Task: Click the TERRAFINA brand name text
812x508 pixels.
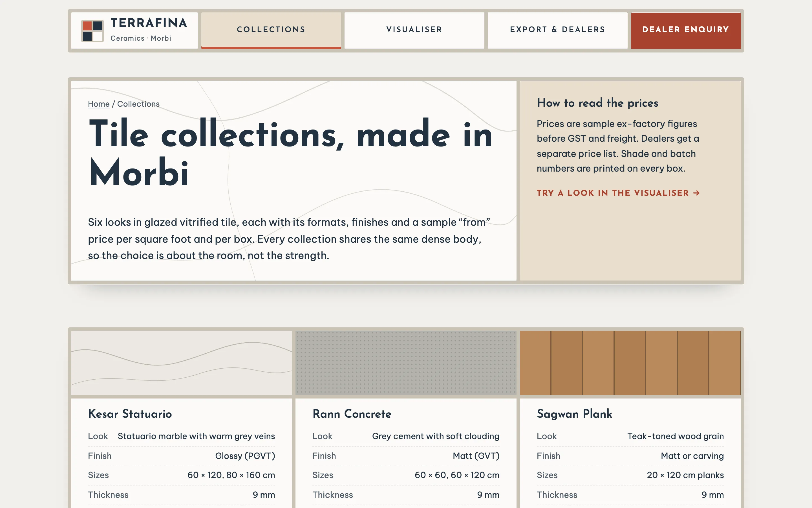Action: pos(149,23)
